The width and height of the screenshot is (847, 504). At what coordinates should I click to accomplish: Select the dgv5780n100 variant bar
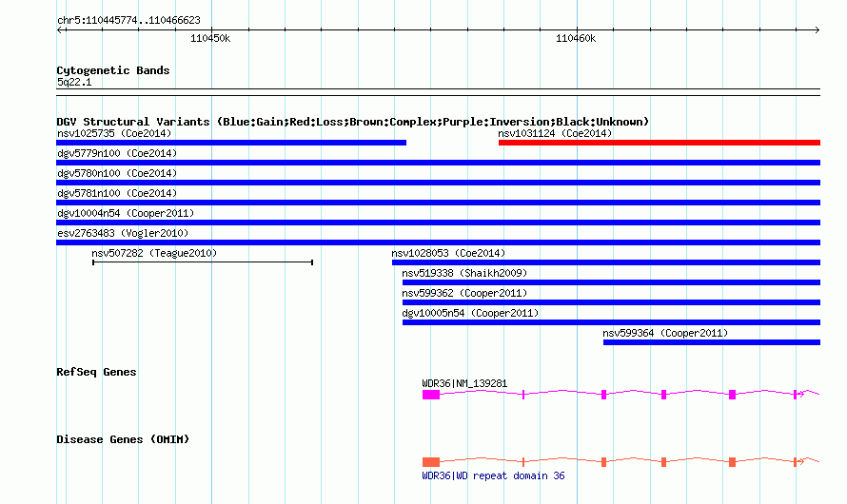[x=438, y=183]
